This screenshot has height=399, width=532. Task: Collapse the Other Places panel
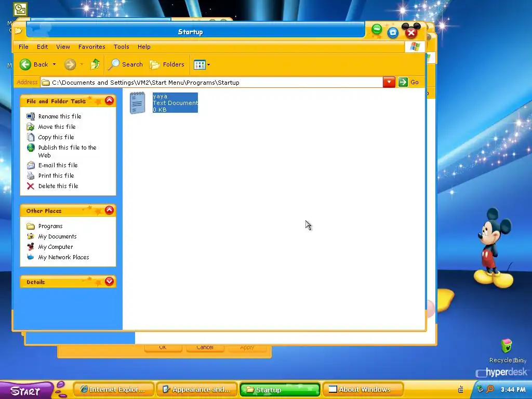tap(109, 210)
